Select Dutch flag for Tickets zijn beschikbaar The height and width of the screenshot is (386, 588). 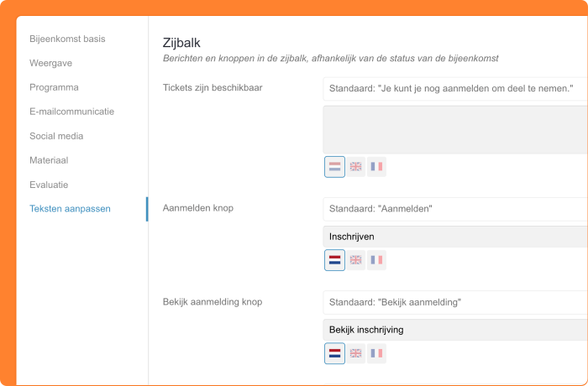click(334, 167)
